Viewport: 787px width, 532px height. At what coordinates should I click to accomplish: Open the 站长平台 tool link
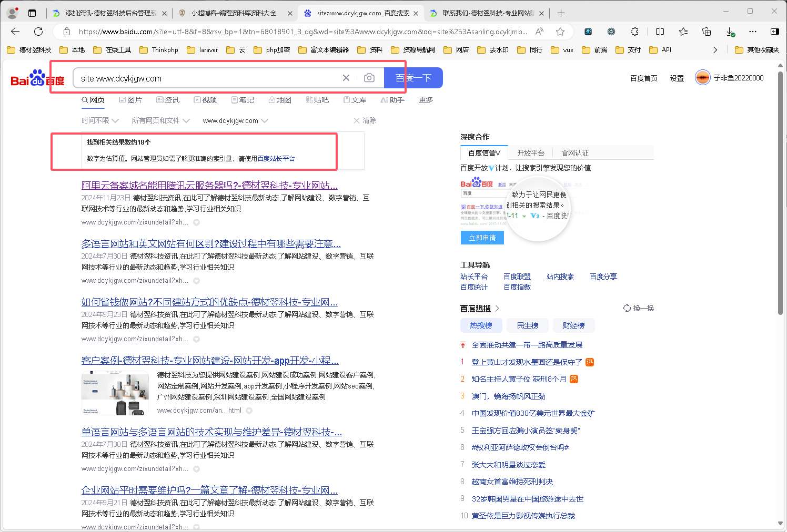(x=474, y=277)
